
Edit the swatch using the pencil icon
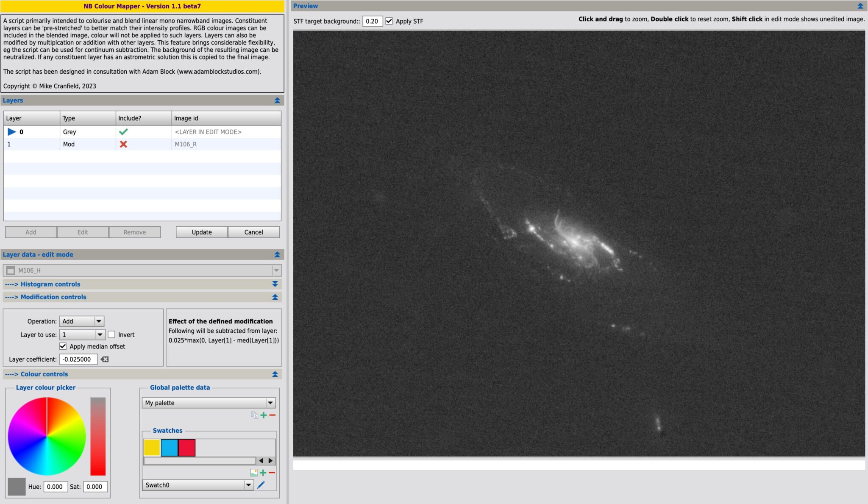(x=261, y=485)
